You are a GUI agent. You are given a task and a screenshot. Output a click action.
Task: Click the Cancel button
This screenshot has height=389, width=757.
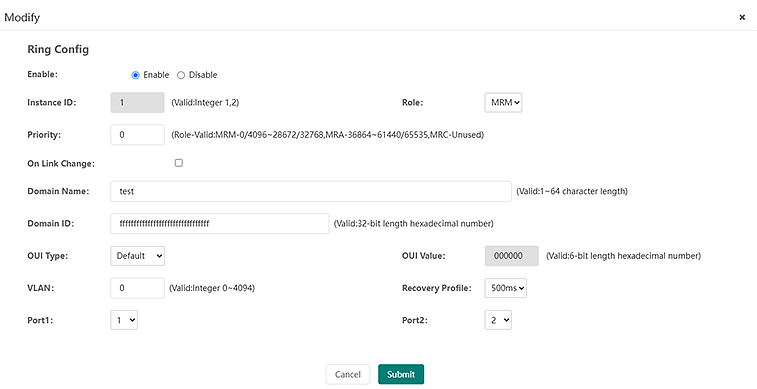tap(348, 375)
